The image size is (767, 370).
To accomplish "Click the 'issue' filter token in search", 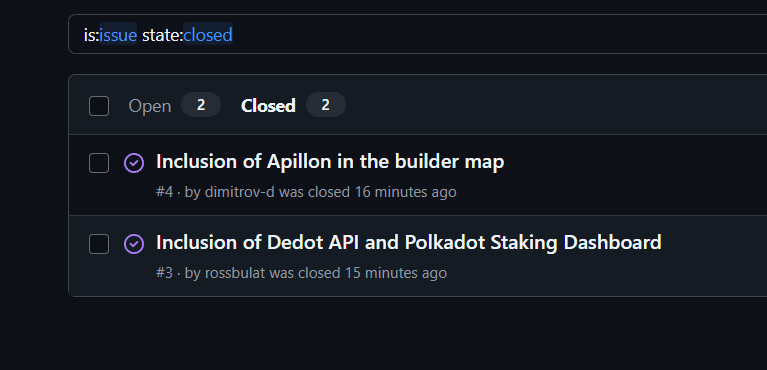I will 118,35.
